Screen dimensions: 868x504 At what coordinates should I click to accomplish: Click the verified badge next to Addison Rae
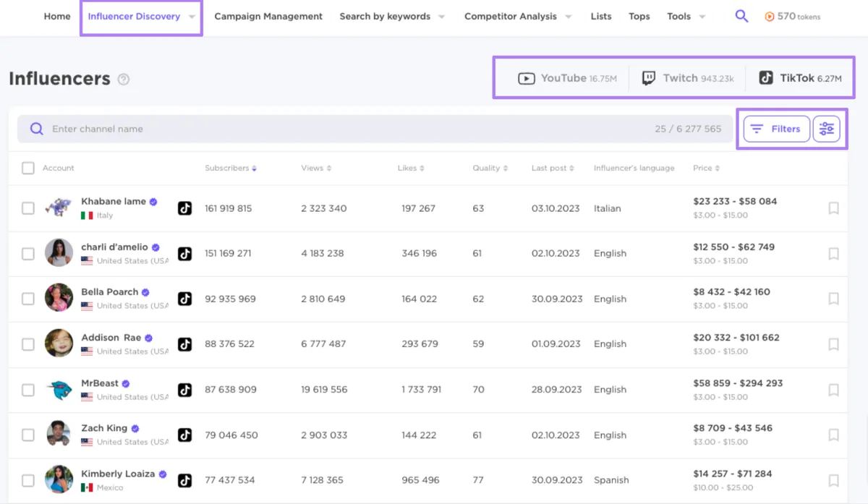[148, 338]
